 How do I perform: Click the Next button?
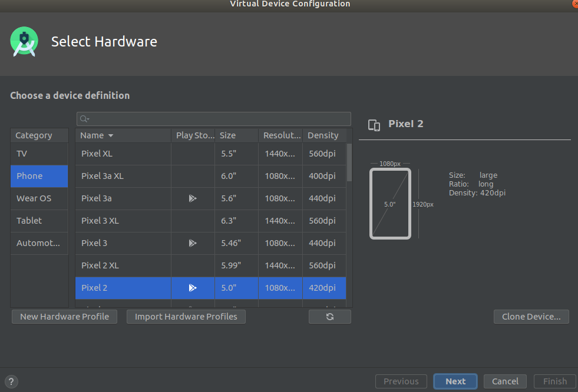pyautogui.click(x=455, y=381)
